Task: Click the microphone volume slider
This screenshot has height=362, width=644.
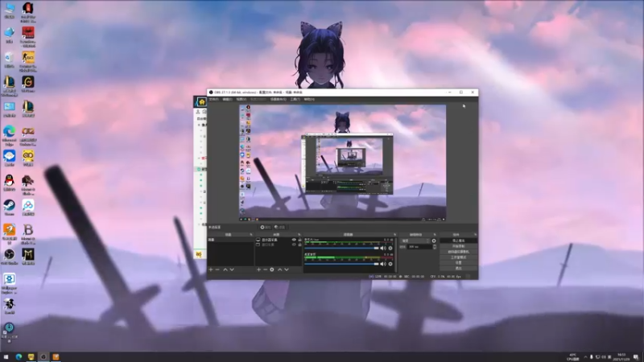Action: (341, 249)
